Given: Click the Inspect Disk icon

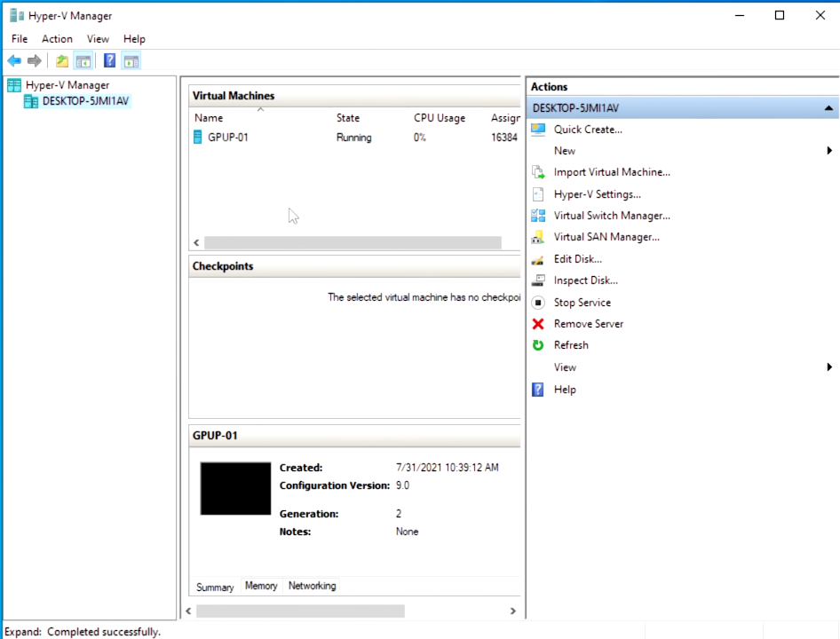Looking at the screenshot, I should click(x=538, y=280).
